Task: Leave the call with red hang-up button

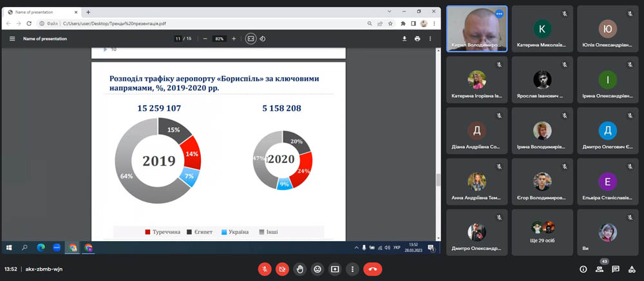Action: pos(372,269)
